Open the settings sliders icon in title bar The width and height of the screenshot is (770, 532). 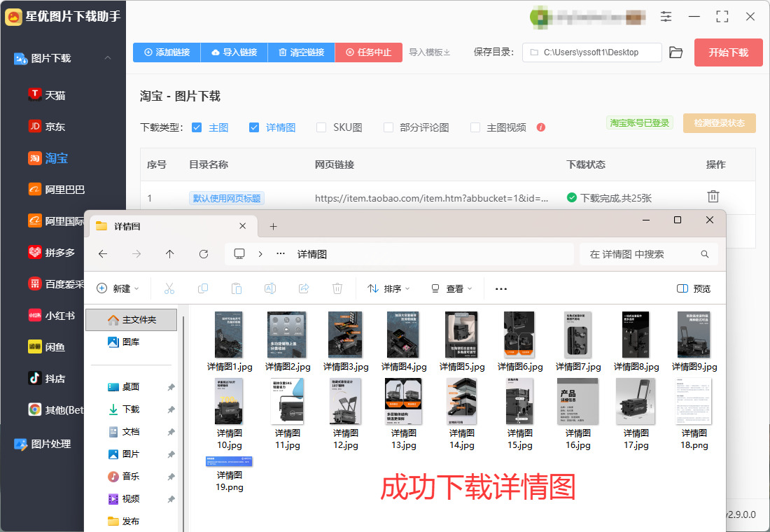pyautogui.click(x=666, y=17)
